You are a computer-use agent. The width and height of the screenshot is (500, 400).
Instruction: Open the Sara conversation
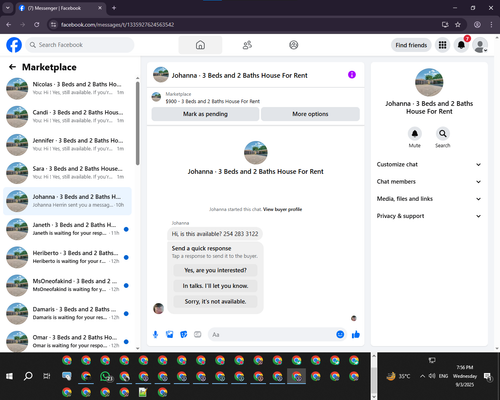tap(67, 173)
